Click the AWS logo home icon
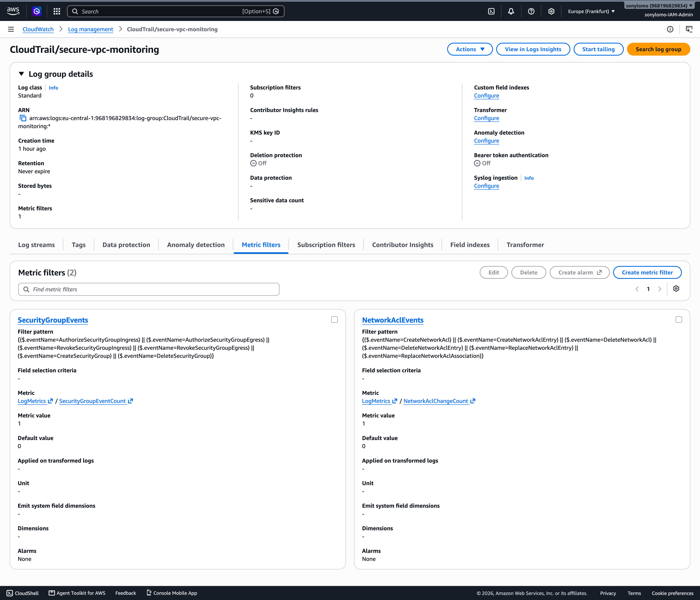The height and width of the screenshot is (600, 700). pos(13,11)
